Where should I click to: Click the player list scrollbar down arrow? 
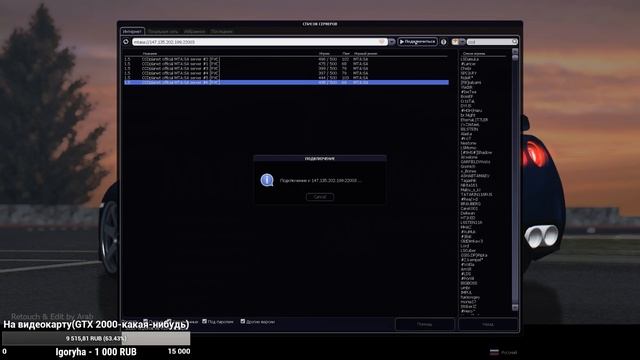[x=515, y=307]
